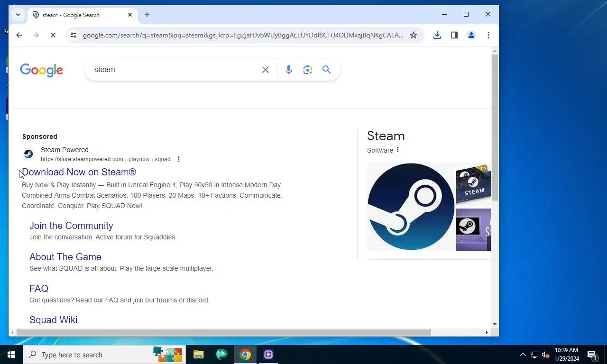Click the address bar URL

click(243, 35)
